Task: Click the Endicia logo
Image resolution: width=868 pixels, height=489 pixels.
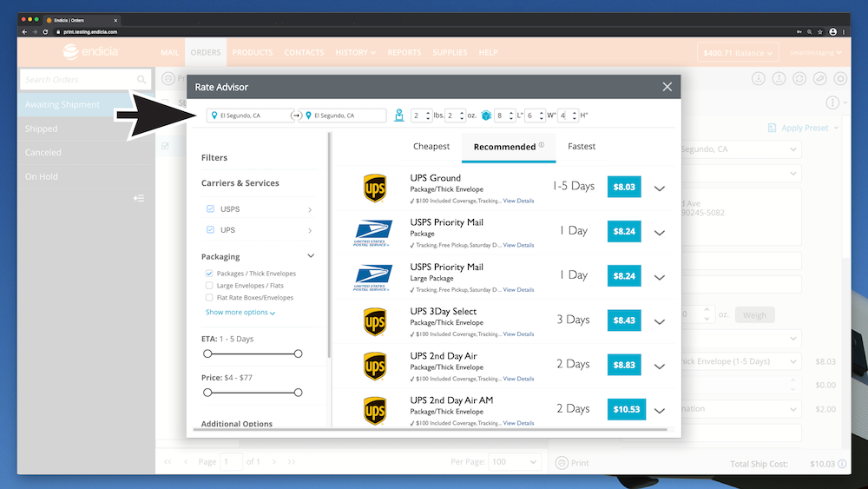Action: point(91,51)
